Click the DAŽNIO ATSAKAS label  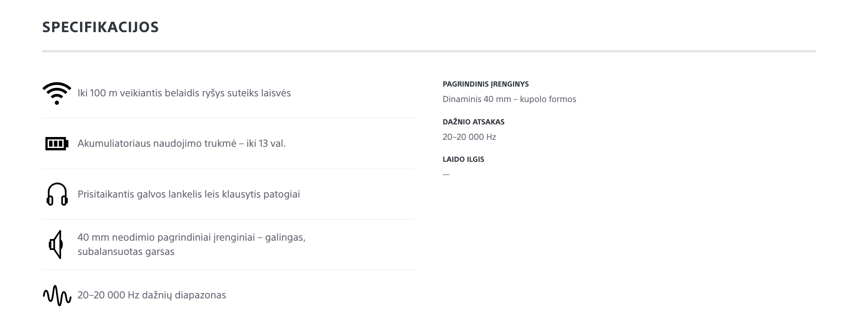pos(473,122)
